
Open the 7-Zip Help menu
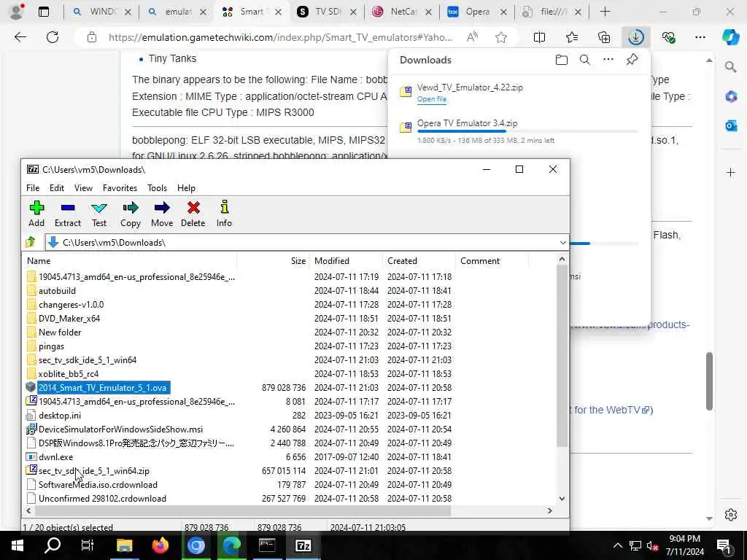tap(186, 188)
